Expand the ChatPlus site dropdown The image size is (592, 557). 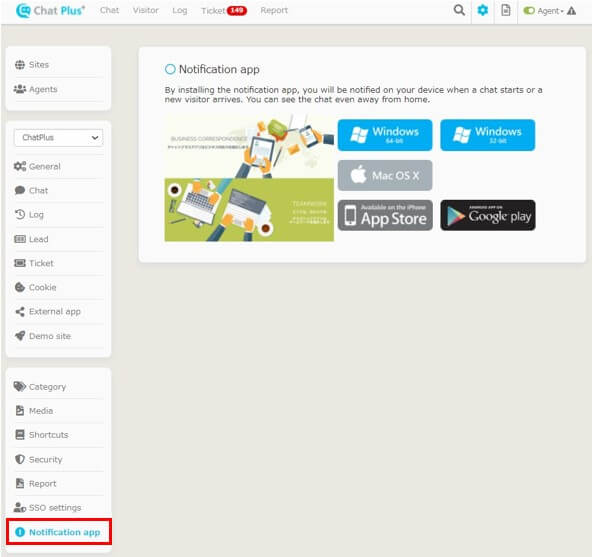tap(59, 137)
